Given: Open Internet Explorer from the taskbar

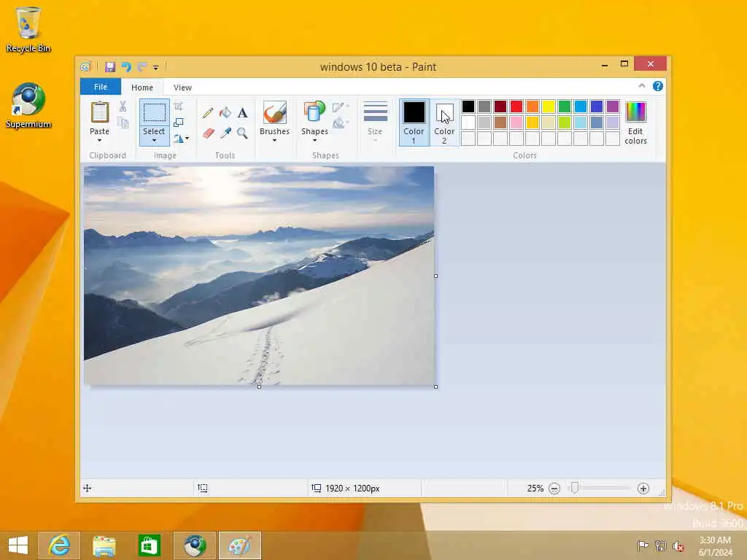Looking at the screenshot, I should click(59, 545).
